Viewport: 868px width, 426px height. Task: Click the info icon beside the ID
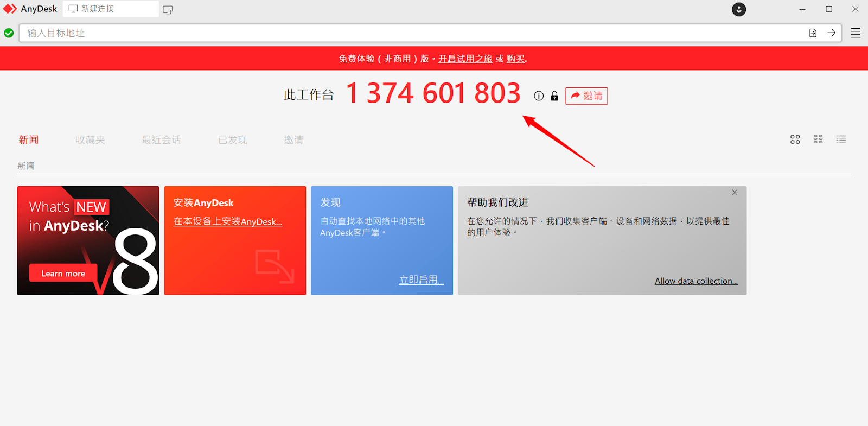tap(539, 96)
